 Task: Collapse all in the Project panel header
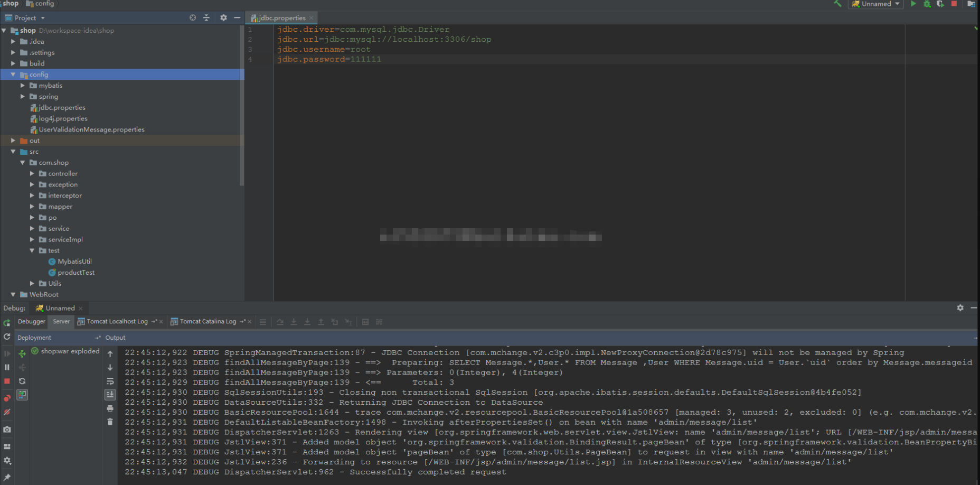coord(206,17)
